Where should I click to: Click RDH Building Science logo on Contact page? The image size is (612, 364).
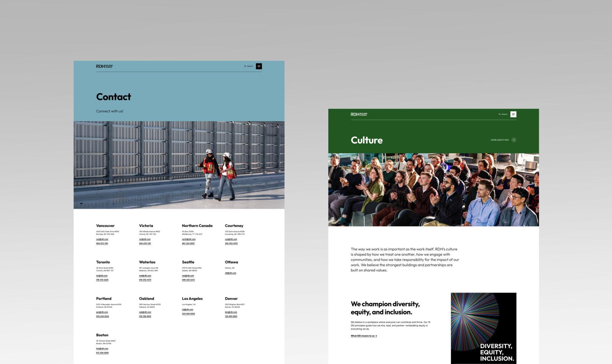tap(104, 66)
